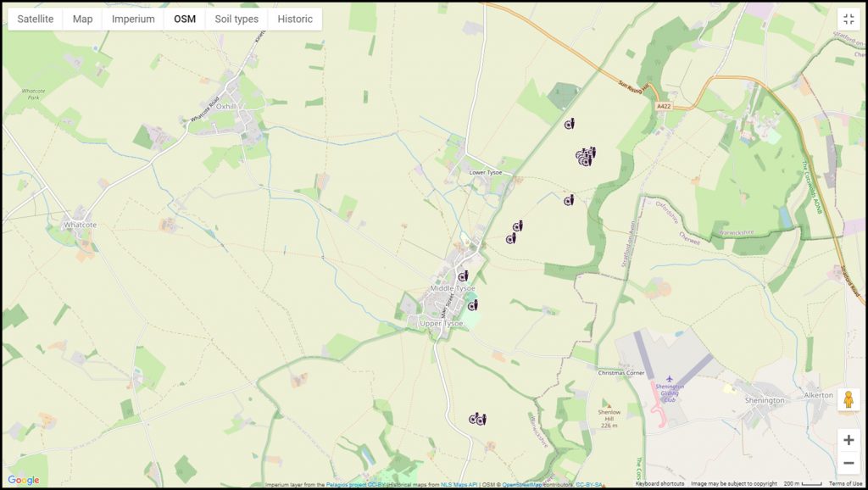This screenshot has width=868, height=490.
Task: Follow the NLS Maps API link
Action: pyautogui.click(x=459, y=484)
